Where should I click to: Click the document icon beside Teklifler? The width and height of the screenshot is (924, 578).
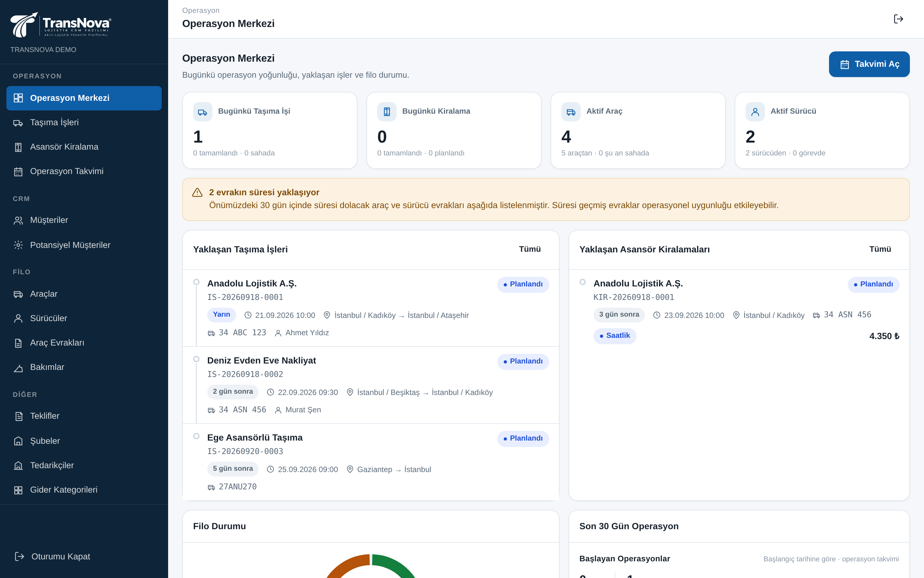tap(18, 416)
